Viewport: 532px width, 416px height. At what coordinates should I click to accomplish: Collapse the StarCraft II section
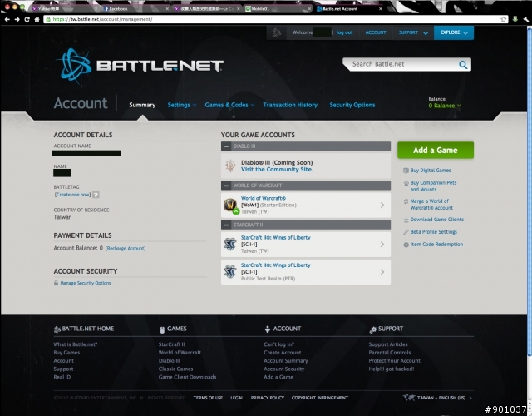[226, 225]
